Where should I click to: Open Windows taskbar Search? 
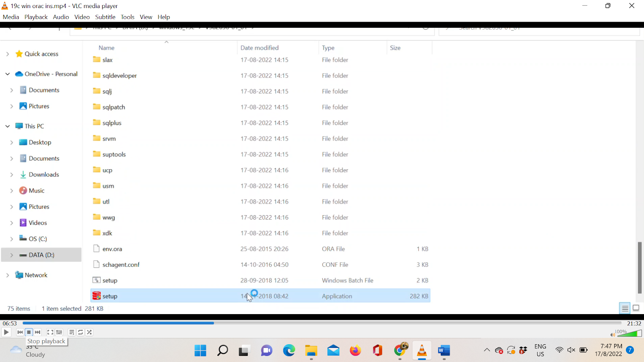click(x=223, y=351)
